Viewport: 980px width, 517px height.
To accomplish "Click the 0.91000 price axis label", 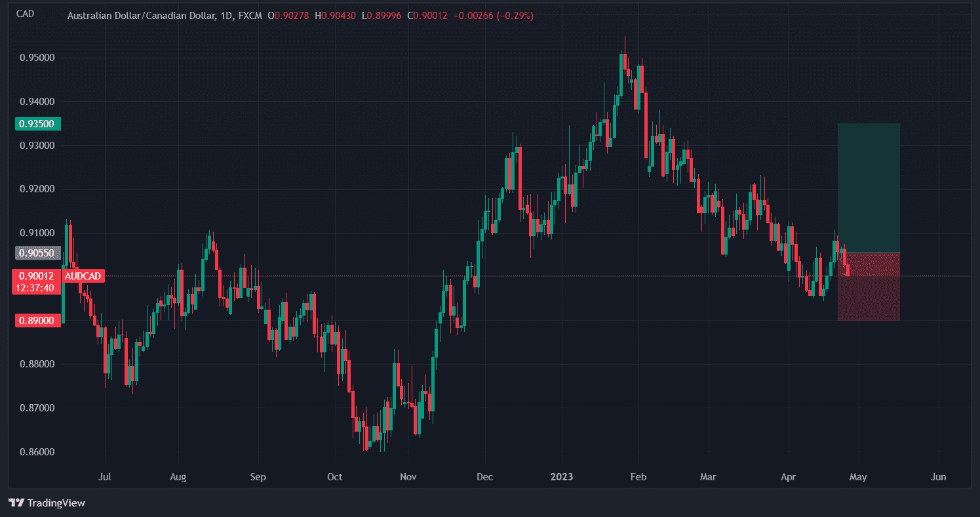I will tap(37, 233).
